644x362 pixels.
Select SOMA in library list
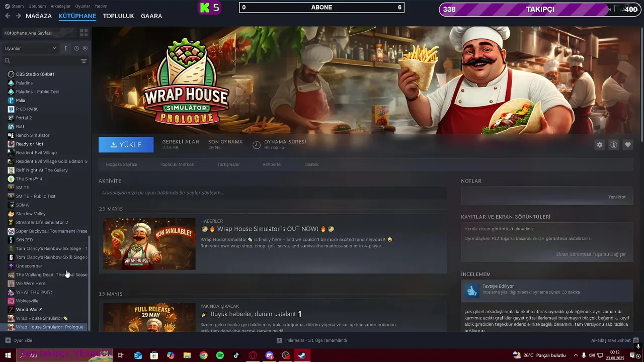click(x=22, y=205)
